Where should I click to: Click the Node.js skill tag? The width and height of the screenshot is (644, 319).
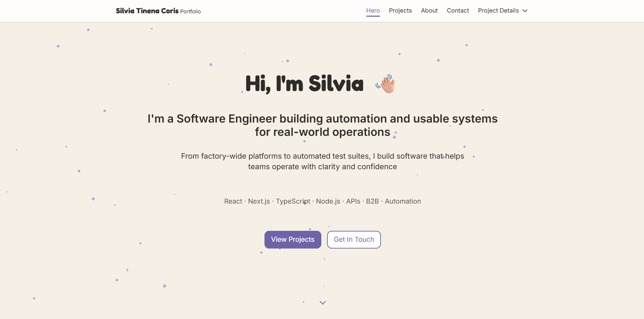tap(327, 201)
